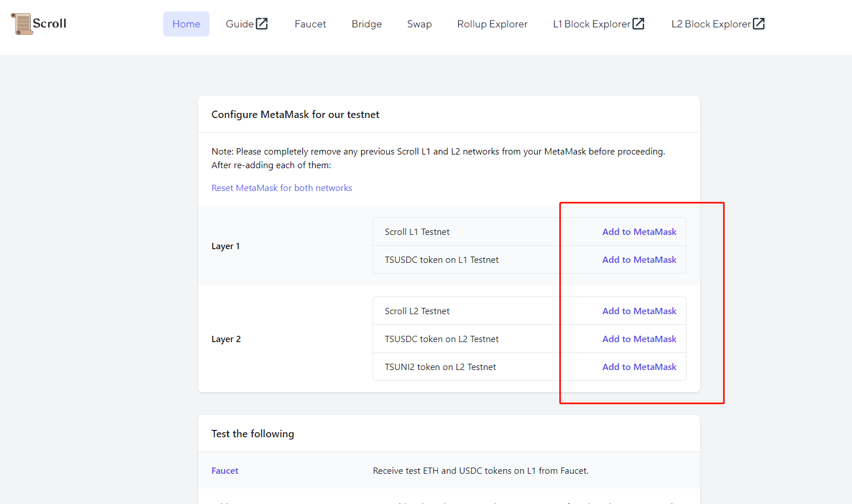The height and width of the screenshot is (504, 852).
Task: Click 'TSUSDC token on L2 Testnet' text
Action: [x=442, y=339]
